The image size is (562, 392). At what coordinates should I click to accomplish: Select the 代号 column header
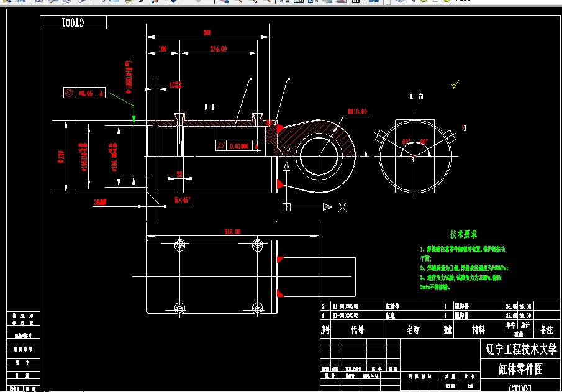pos(357,330)
